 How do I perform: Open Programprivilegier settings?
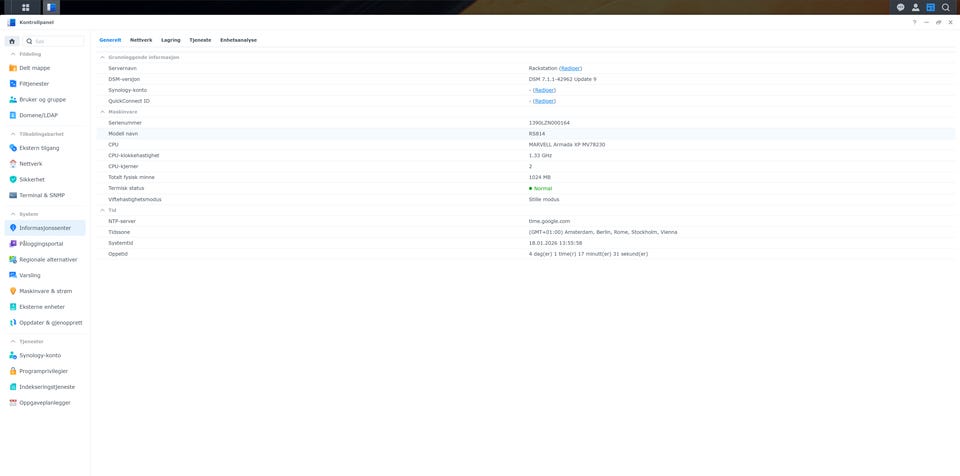click(45, 371)
